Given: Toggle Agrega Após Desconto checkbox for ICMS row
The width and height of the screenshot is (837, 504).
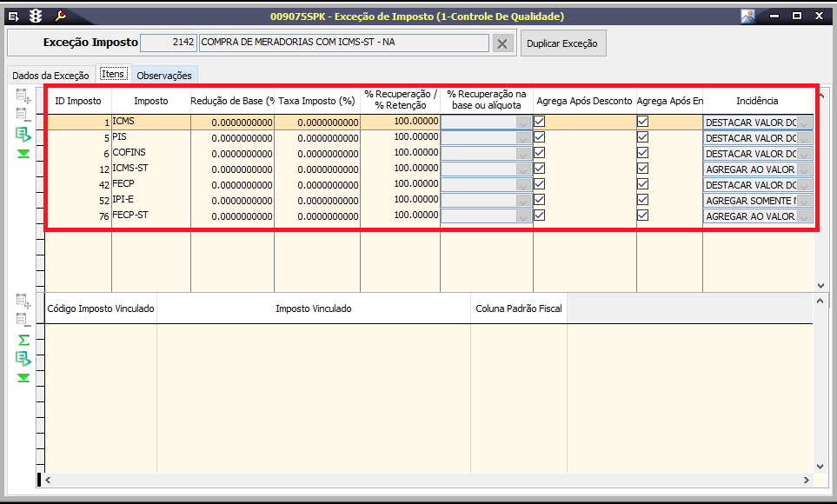Looking at the screenshot, I should [x=540, y=123].
